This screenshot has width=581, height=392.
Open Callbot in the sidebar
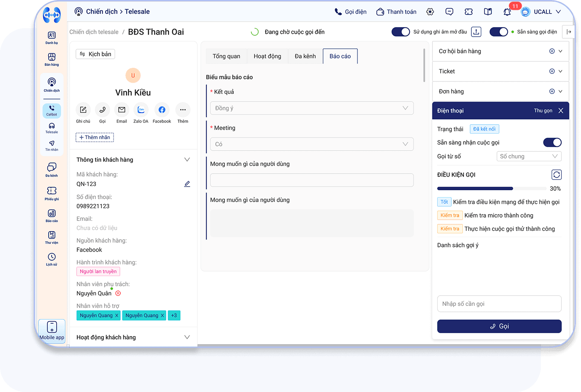52,110
